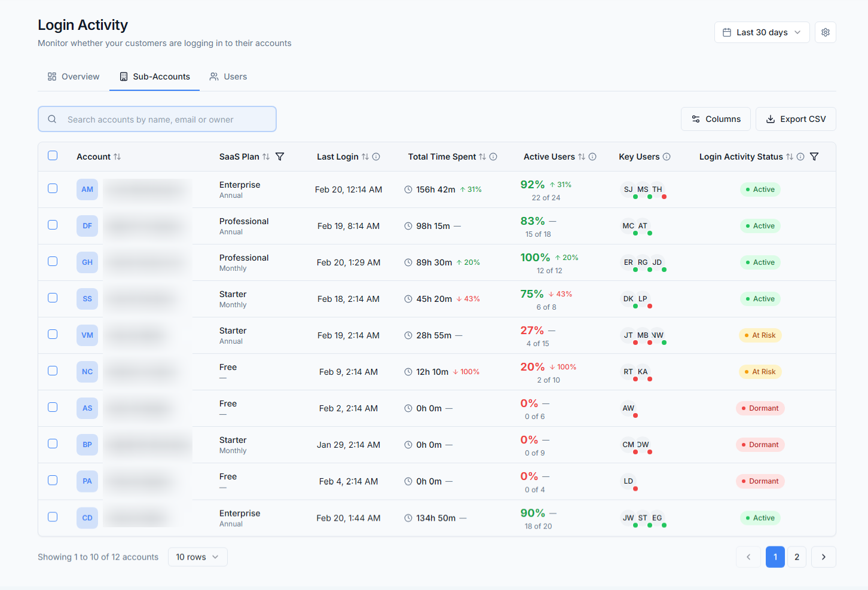
Task: Sort Total Time Spent column arrows
Action: coord(482,157)
